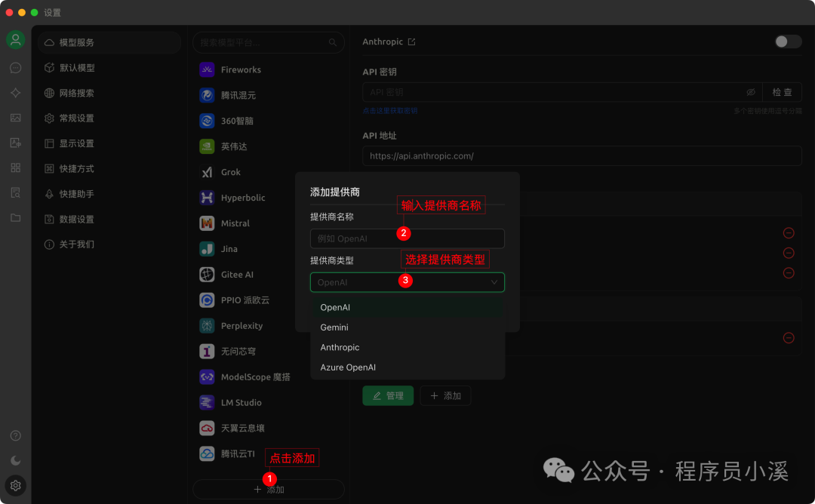Screen dimensions: 815x504
Task: Open the image painting icon in sidebar
Action: coord(16,118)
